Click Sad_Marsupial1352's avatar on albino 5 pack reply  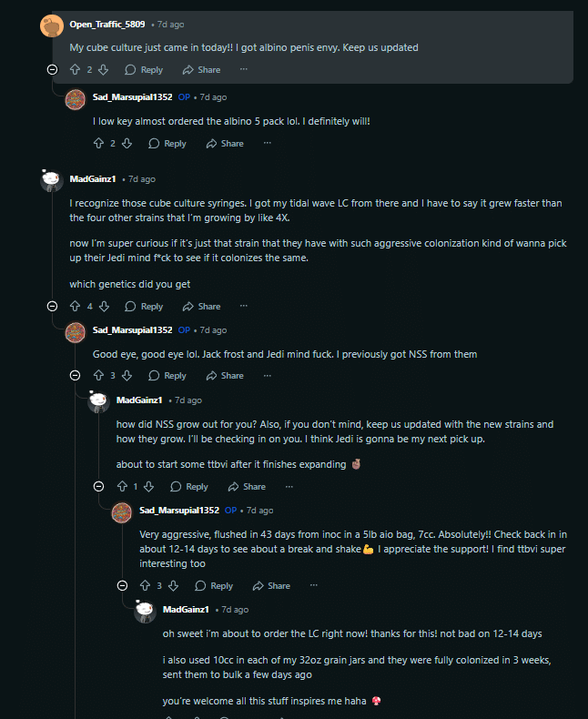coord(76,98)
